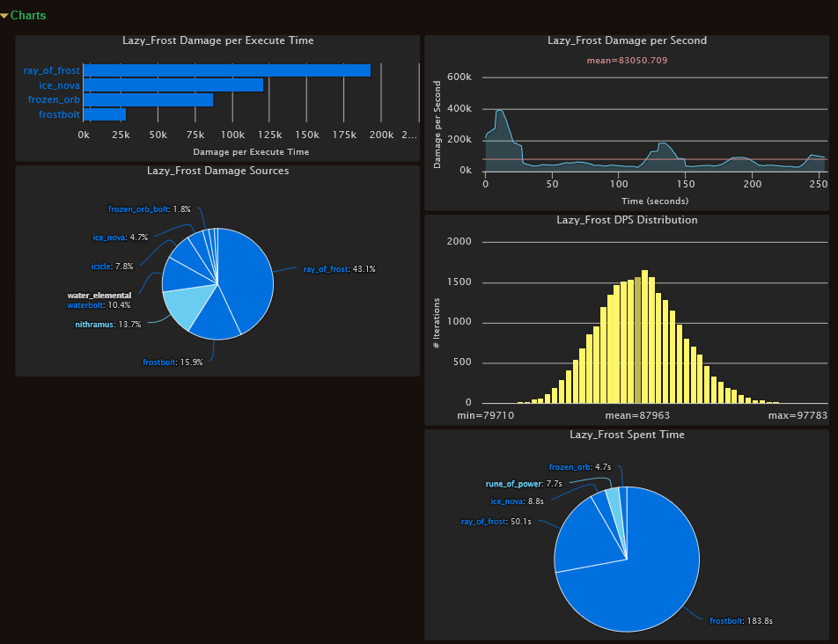Click the mean=87963 label
The height and width of the screenshot is (644, 838).
tap(637, 415)
